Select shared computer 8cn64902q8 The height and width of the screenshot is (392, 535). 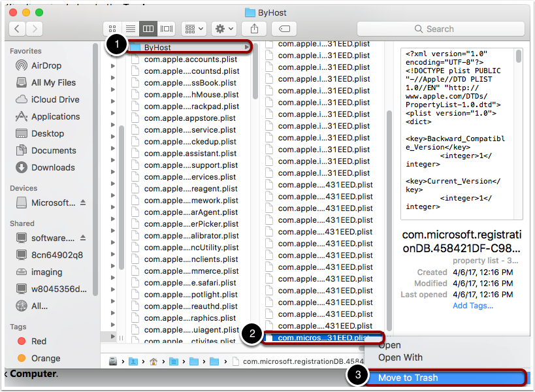(x=57, y=255)
